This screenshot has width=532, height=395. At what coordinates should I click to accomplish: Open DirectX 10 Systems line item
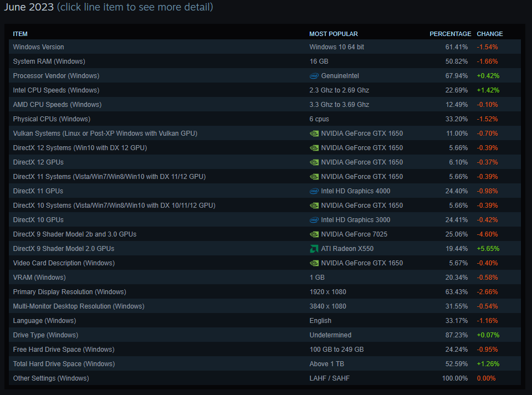265,206
